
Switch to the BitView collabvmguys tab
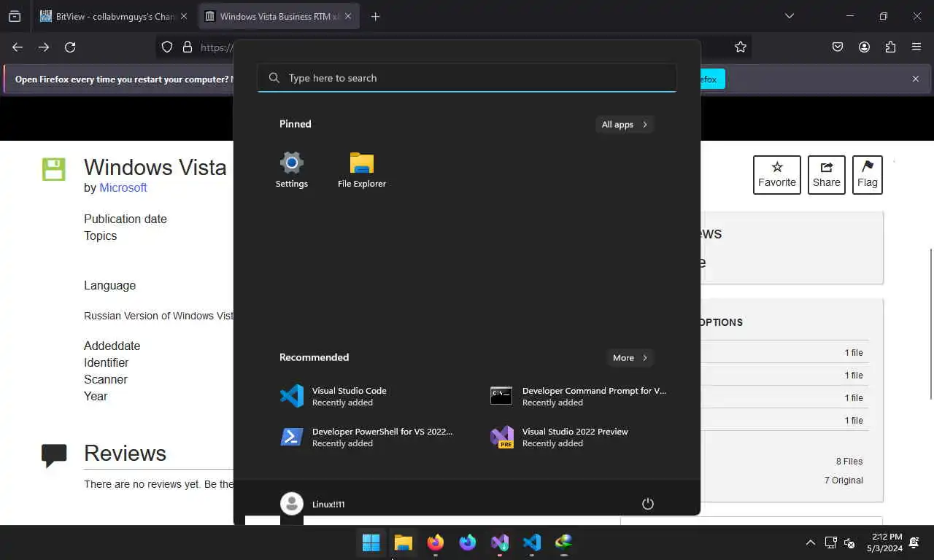114,16
